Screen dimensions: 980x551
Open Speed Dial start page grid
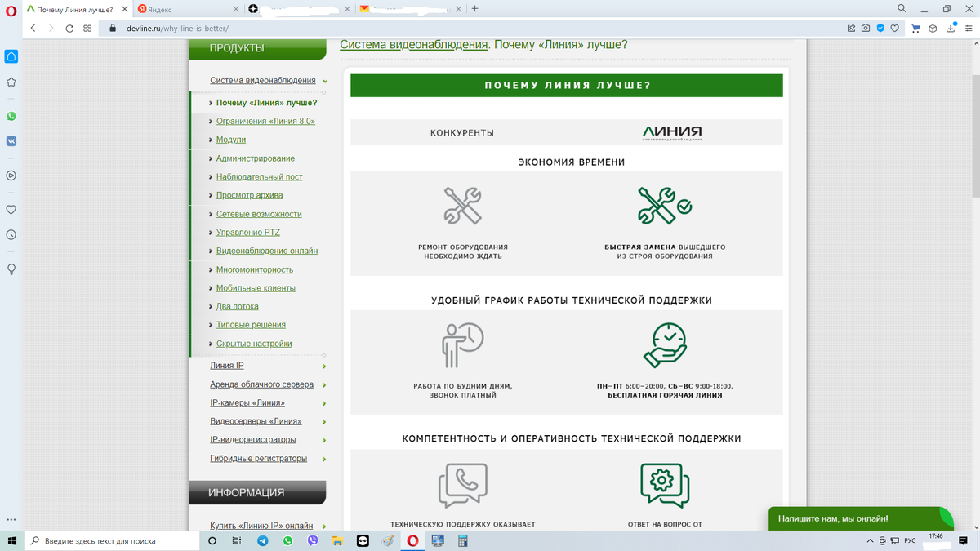coord(87,28)
